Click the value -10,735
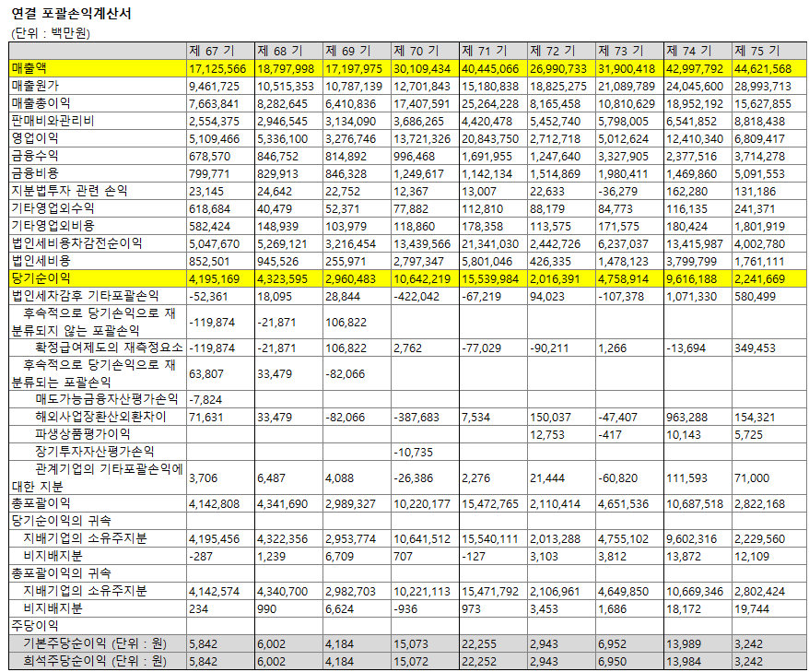This screenshot has width=809, height=672. 413,453
